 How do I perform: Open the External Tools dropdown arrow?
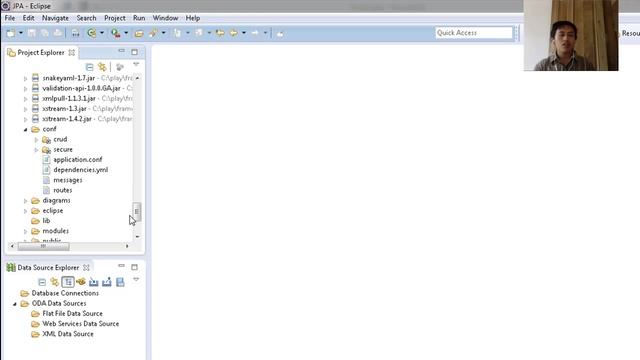click(x=126, y=33)
